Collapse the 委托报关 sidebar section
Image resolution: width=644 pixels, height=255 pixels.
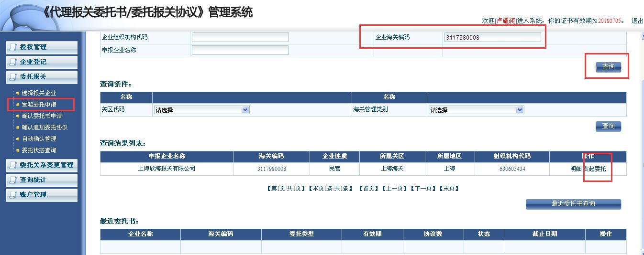tap(42, 77)
